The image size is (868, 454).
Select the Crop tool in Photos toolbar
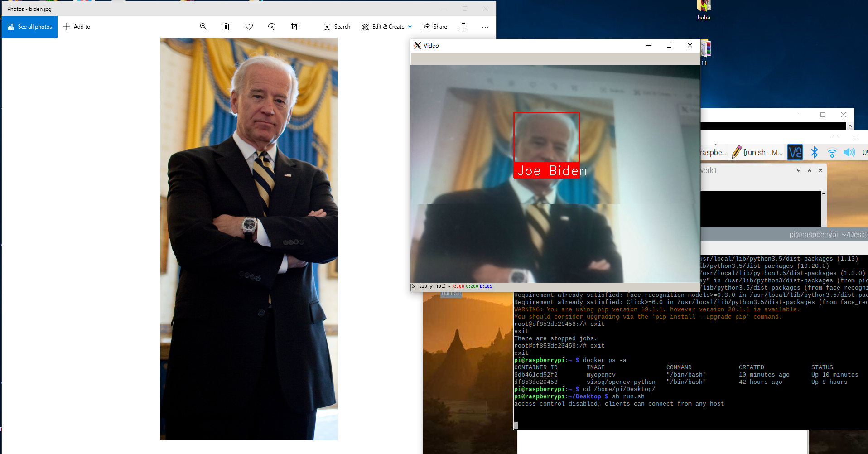[294, 27]
